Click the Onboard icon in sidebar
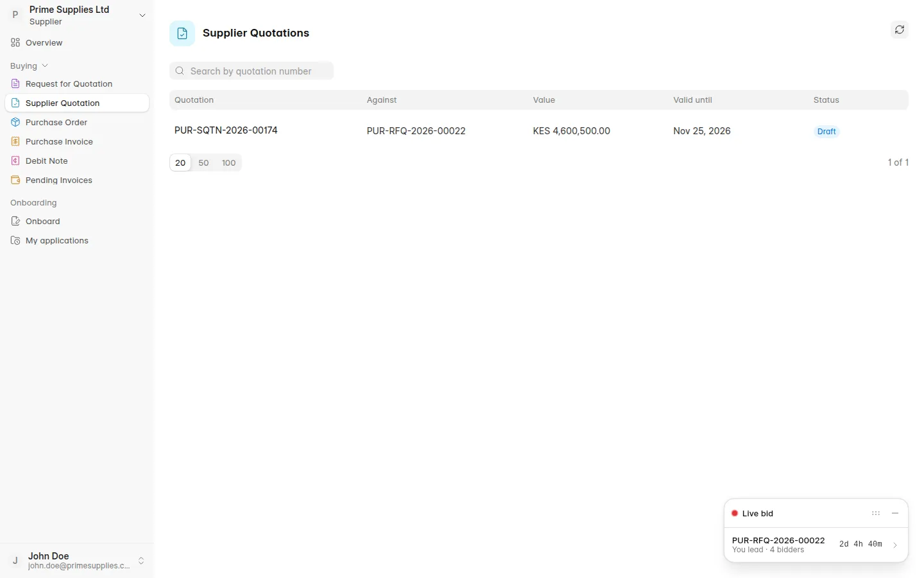924x578 pixels. point(15,222)
